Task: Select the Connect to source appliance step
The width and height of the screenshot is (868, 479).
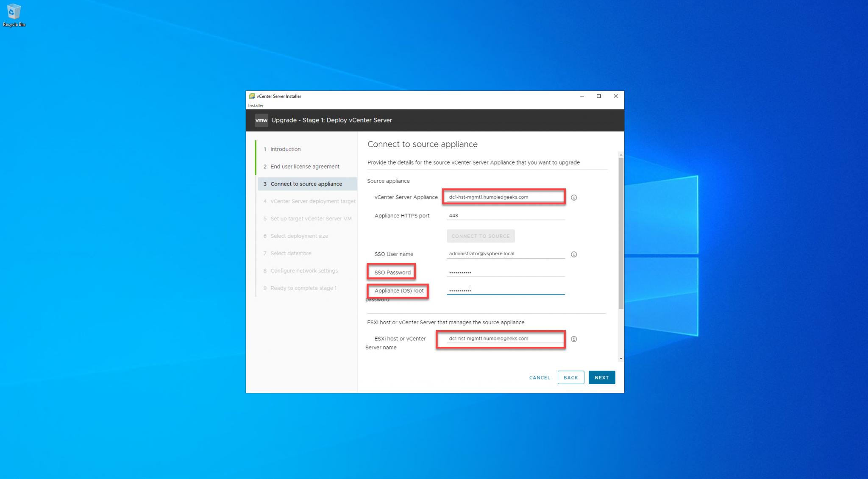Action: click(306, 184)
